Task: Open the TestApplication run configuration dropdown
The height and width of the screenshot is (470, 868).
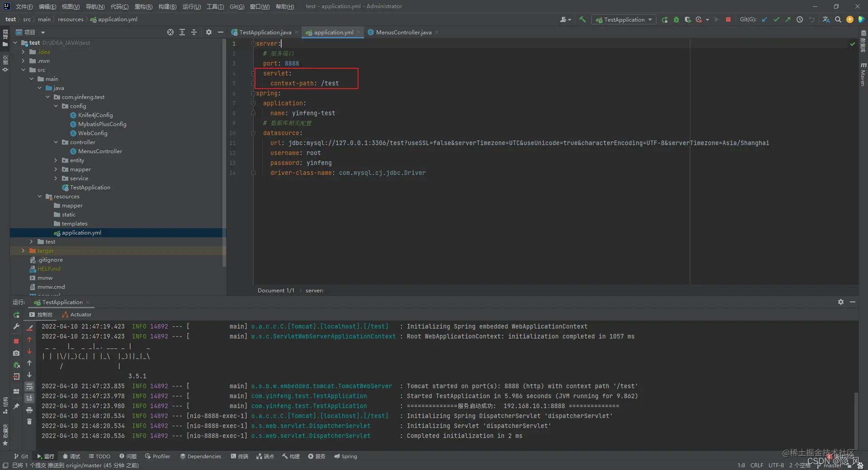Action: pos(624,19)
